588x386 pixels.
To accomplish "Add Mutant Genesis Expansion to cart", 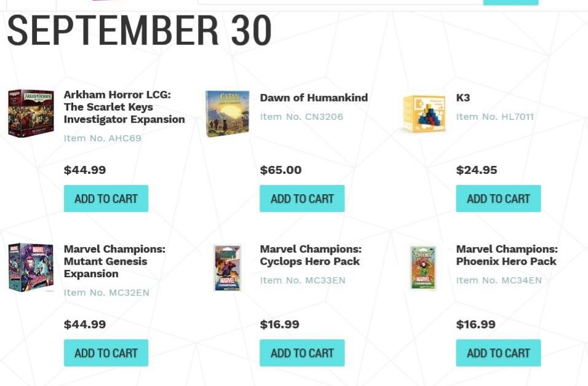I will (106, 353).
